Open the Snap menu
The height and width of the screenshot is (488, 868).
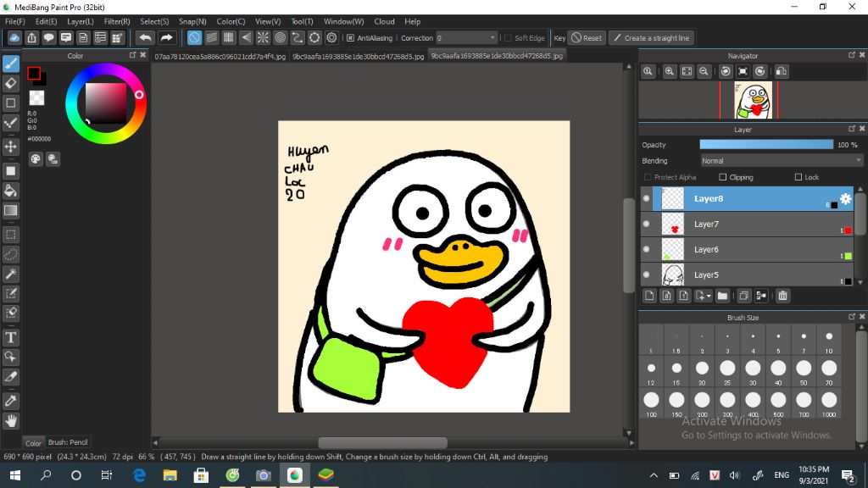(x=192, y=21)
